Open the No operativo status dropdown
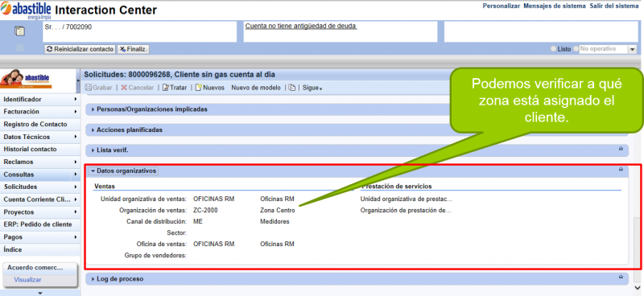644x296 pixels. pyautogui.click(x=632, y=49)
